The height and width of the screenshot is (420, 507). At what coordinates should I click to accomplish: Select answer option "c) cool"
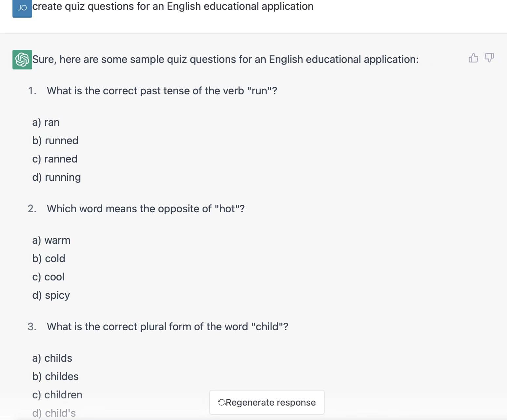48,277
